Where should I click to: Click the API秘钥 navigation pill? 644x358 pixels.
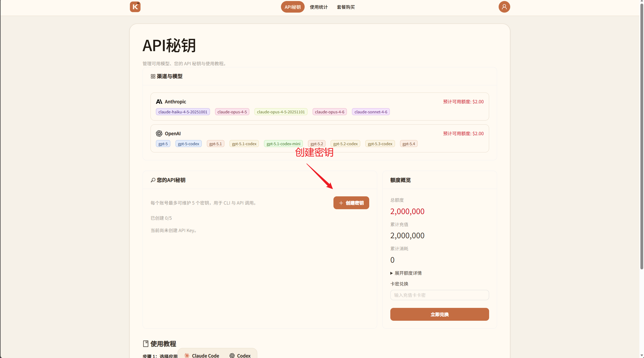[x=293, y=7]
